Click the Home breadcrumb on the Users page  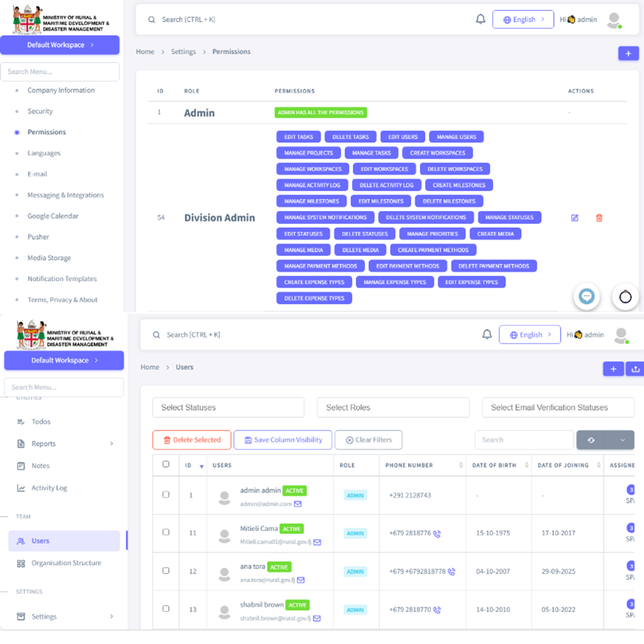coord(150,367)
